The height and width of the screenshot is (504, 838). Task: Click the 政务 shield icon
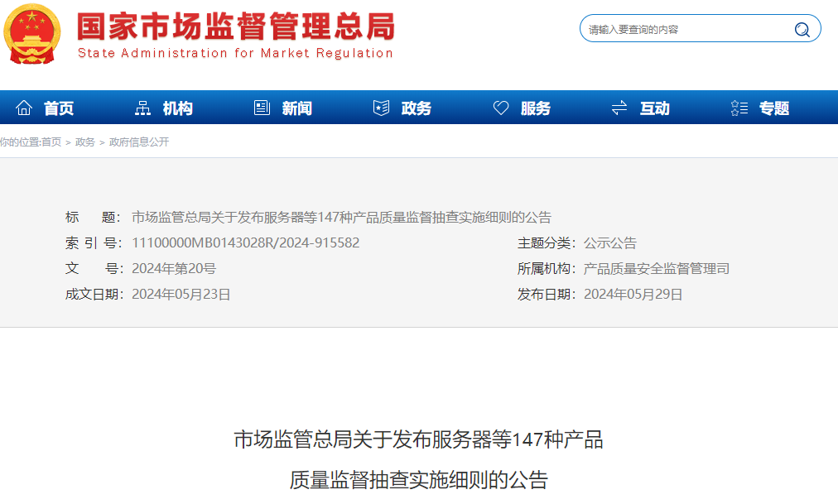[x=381, y=107]
